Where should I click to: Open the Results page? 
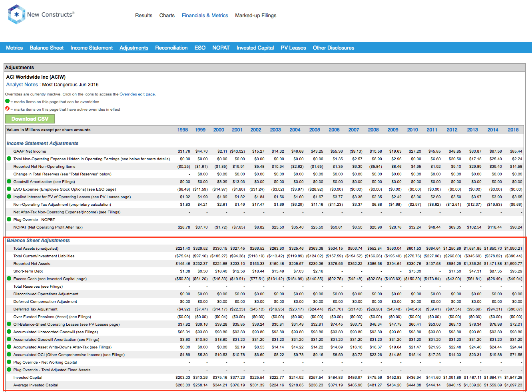coord(143,16)
